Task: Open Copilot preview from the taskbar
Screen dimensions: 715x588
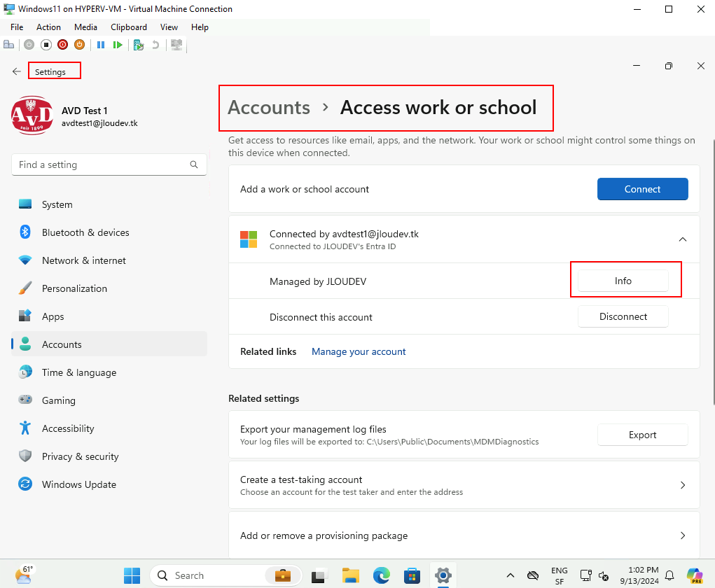Action: click(x=695, y=575)
